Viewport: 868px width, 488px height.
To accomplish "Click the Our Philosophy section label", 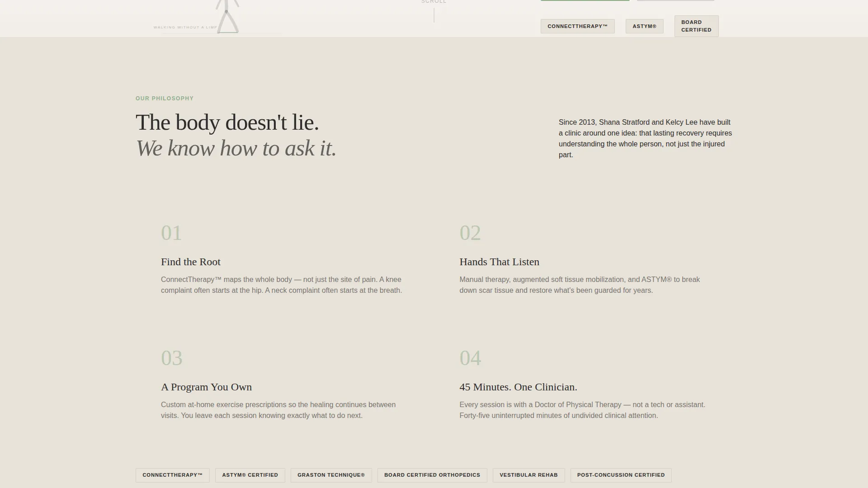I will [x=165, y=99].
